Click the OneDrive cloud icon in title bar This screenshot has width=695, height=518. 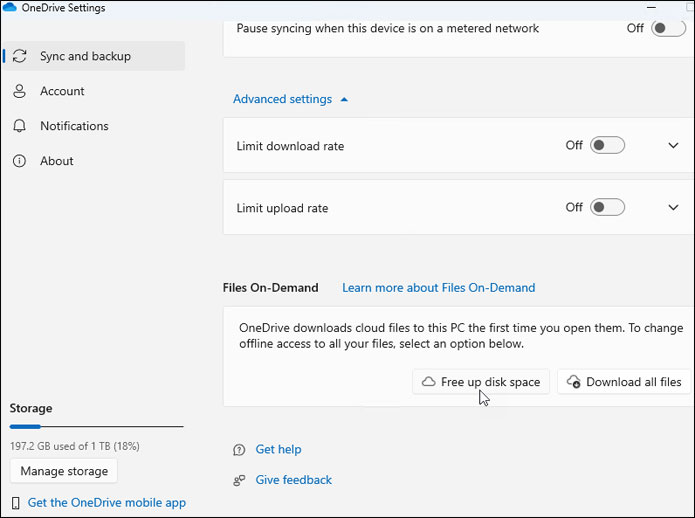pos(9,7)
